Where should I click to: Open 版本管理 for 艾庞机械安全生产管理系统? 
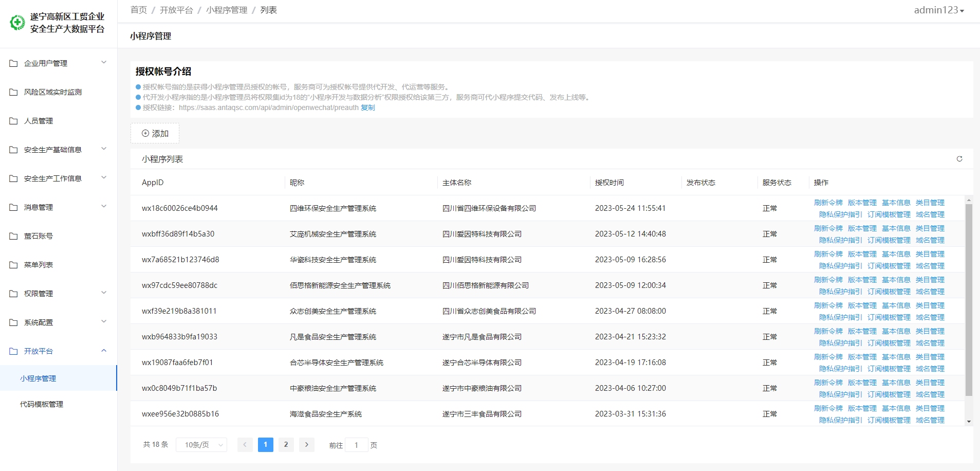point(862,228)
